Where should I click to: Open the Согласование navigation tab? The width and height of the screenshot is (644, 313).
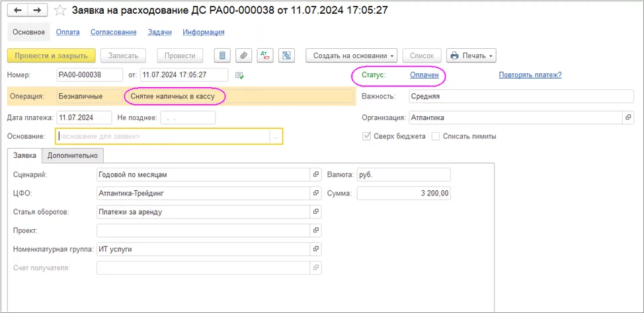(115, 32)
